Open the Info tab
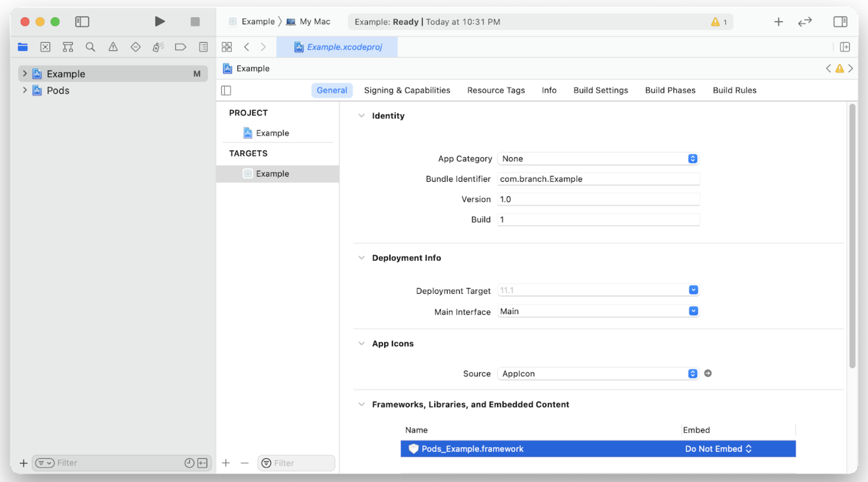 549,90
